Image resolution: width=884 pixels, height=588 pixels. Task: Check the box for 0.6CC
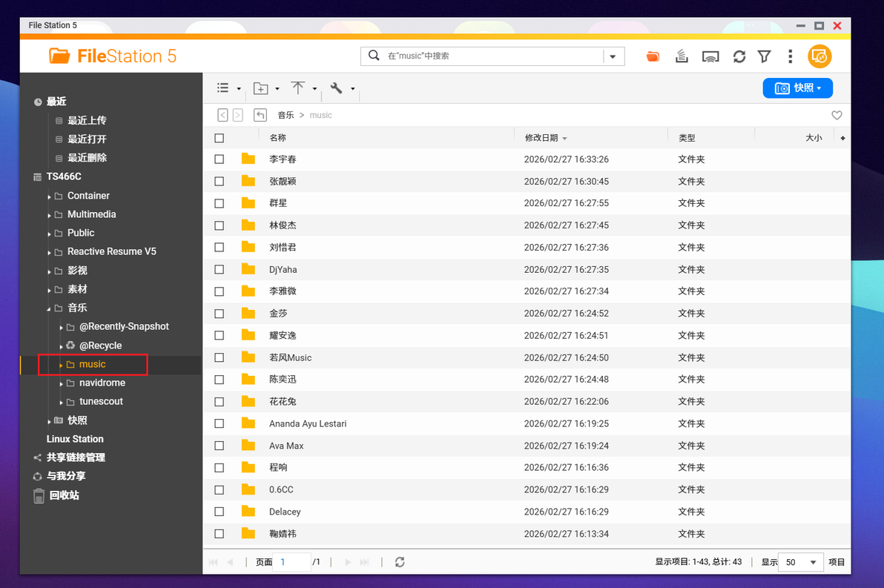220,490
